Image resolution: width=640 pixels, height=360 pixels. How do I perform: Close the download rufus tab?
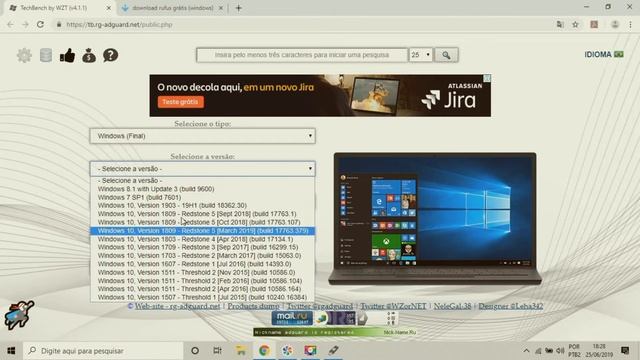(221, 8)
